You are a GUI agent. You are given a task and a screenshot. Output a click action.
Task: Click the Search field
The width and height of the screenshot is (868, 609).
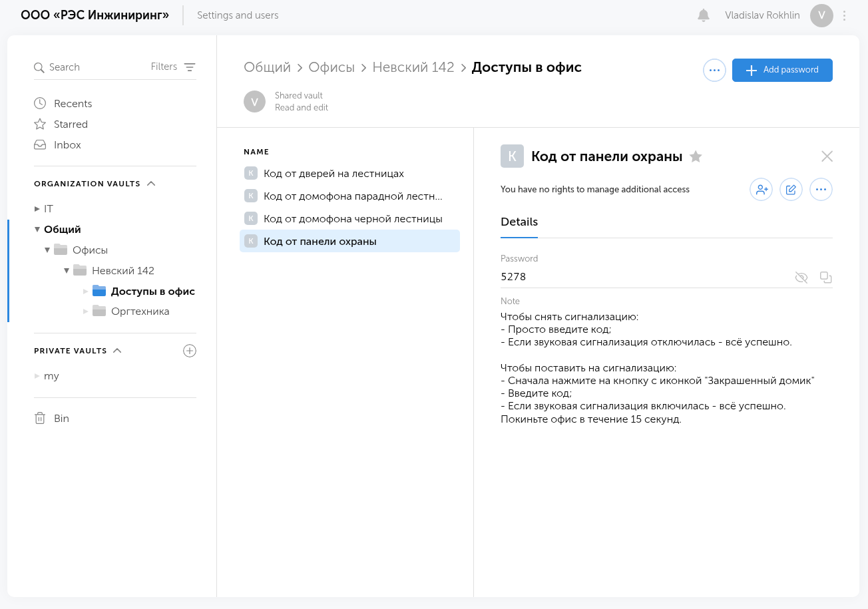coord(93,67)
